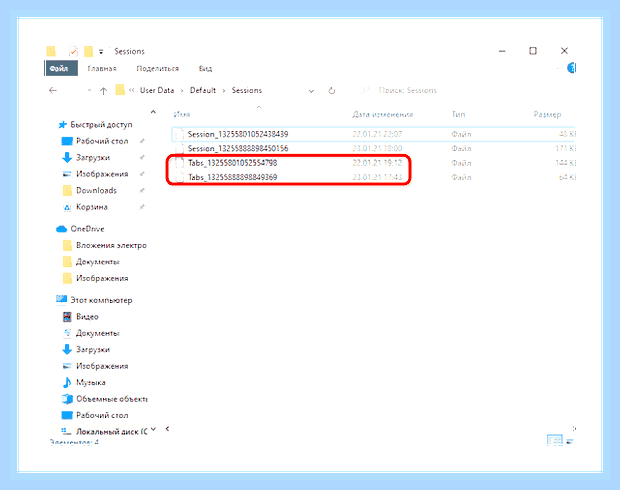Image resolution: width=620 pixels, height=490 pixels.
Task: Click the Tabs_13255801052554798 file icon
Action: coord(180,163)
